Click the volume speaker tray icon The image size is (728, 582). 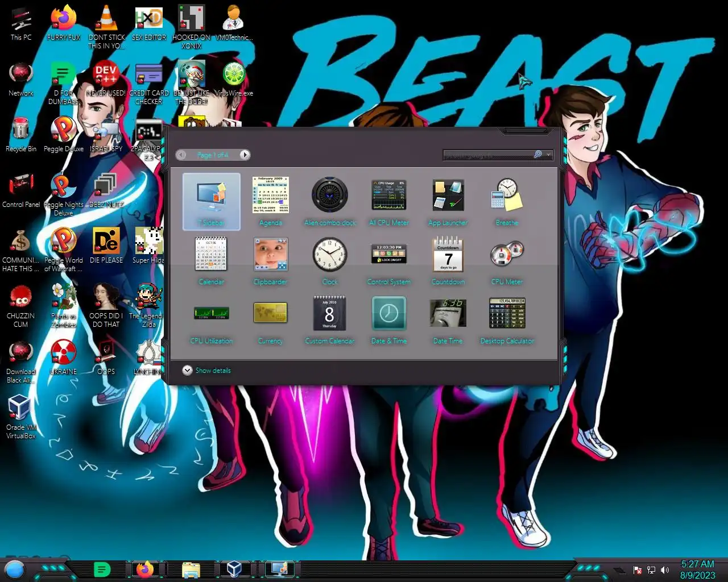(x=665, y=570)
